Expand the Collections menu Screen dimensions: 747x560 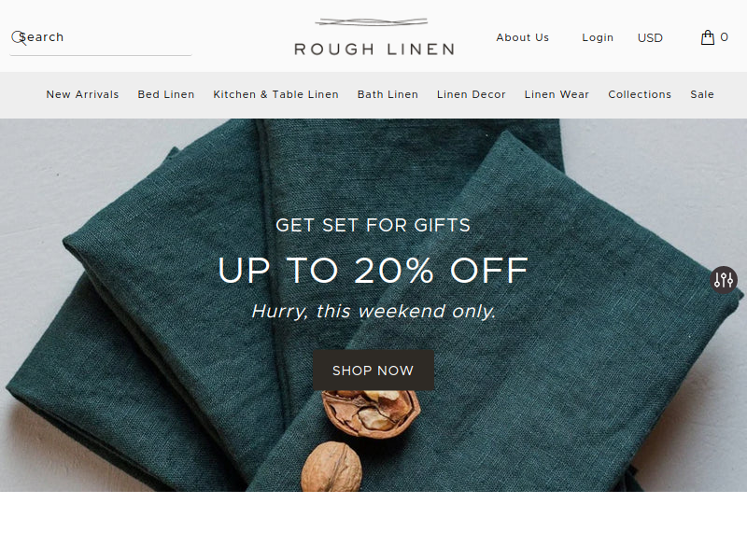[640, 94]
